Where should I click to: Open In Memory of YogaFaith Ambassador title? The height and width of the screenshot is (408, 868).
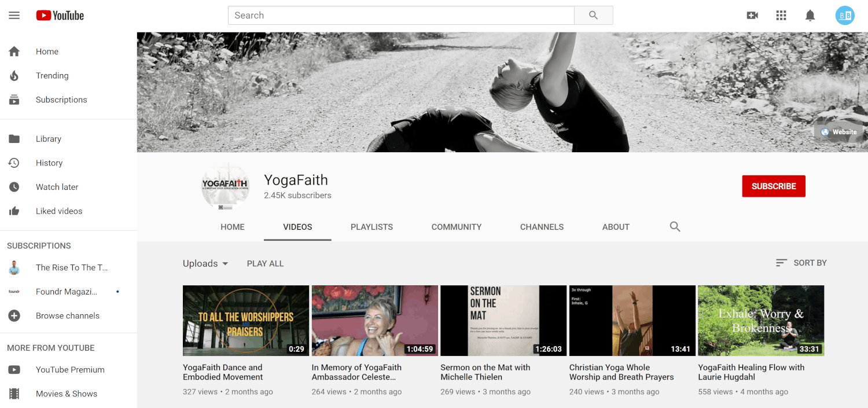(x=356, y=372)
